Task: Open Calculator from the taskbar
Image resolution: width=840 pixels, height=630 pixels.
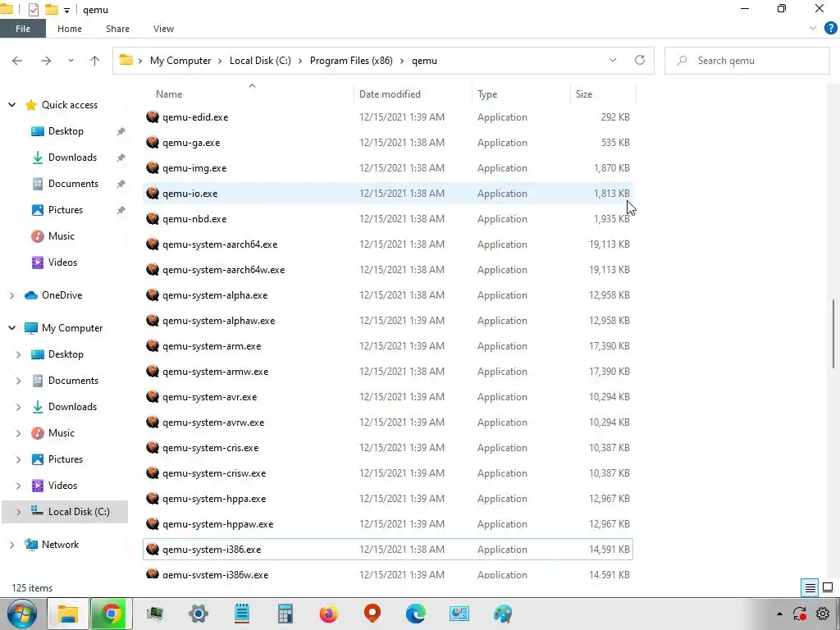Action: (285, 614)
